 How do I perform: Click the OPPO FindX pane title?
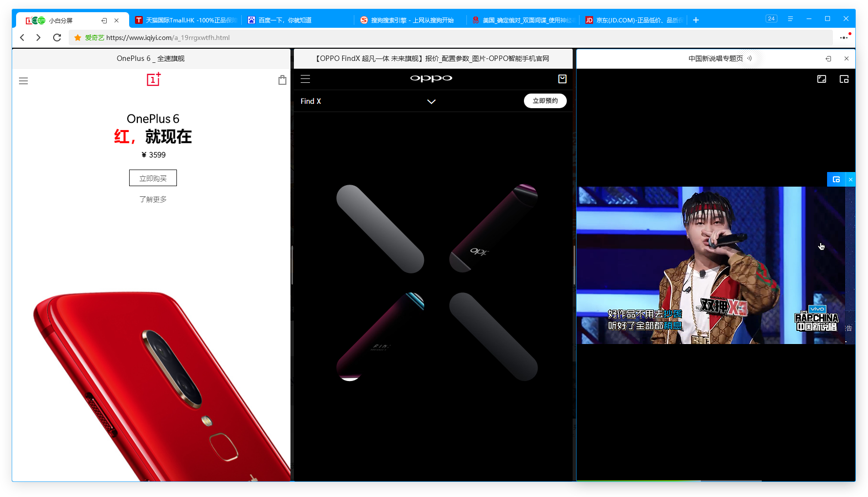pos(432,58)
